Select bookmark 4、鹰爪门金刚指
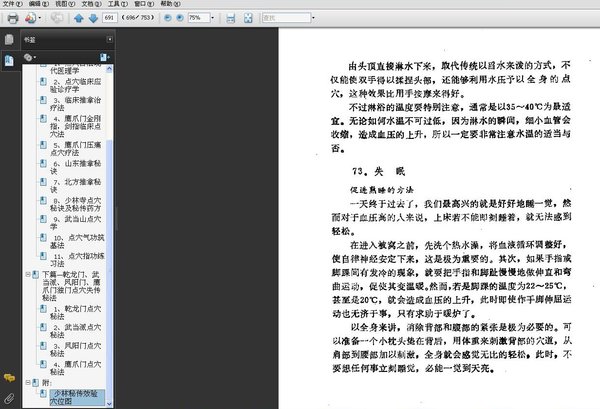This screenshot has height=409, width=600. click(75, 126)
